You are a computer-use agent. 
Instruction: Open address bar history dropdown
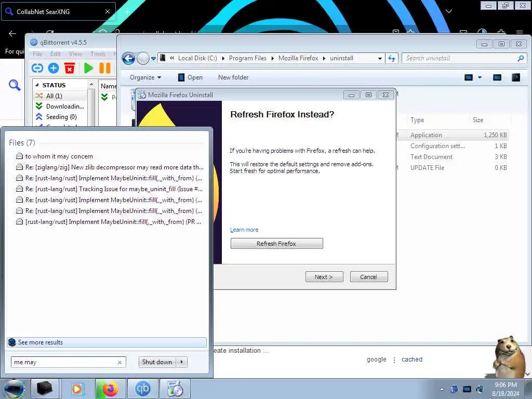click(x=380, y=58)
